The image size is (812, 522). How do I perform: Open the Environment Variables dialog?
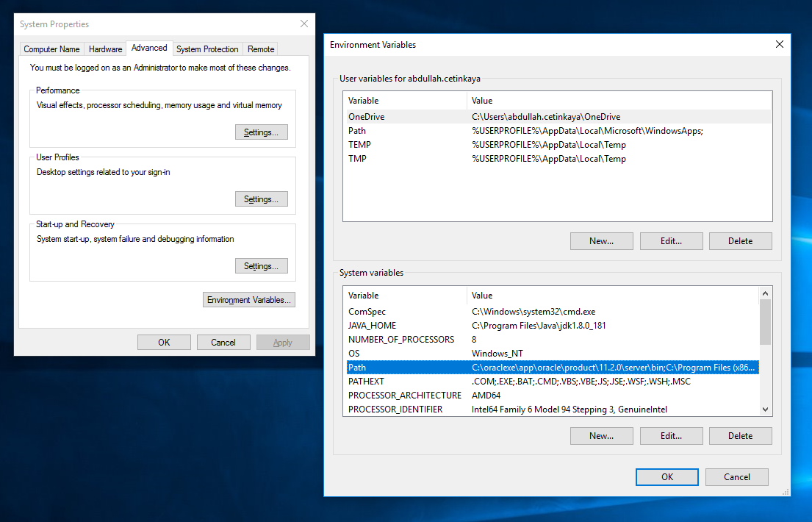(248, 299)
